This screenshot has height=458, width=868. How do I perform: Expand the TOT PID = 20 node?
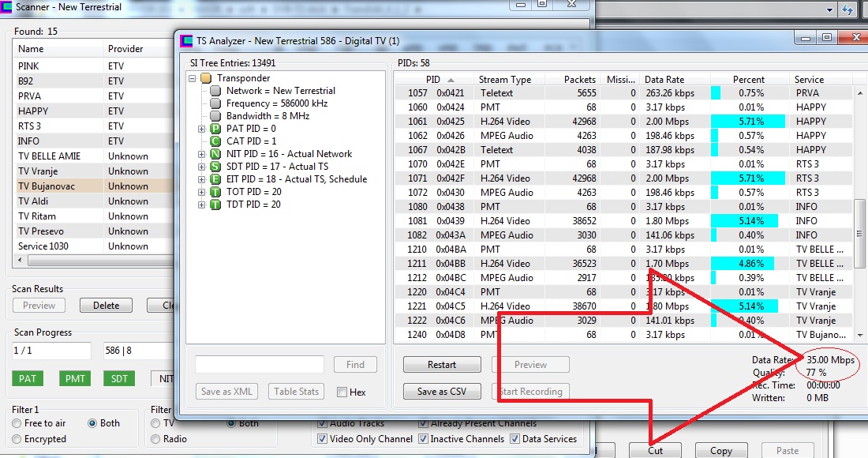tap(201, 192)
